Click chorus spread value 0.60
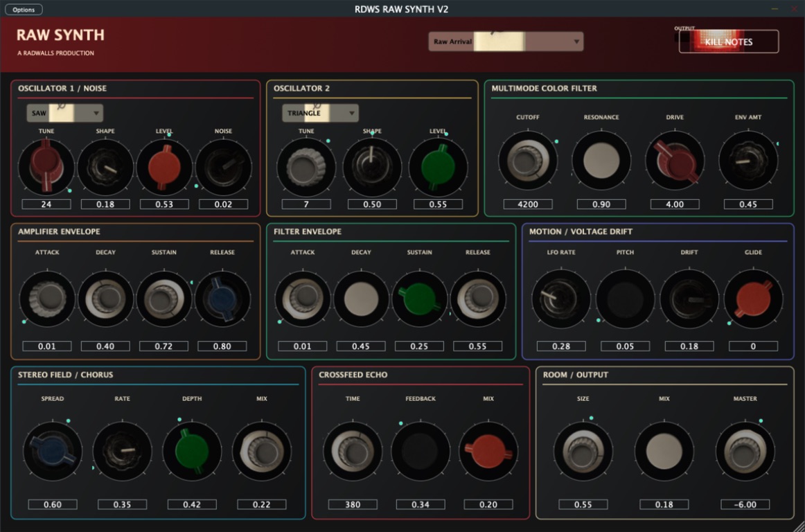The image size is (805, 532). coord(53,504)
